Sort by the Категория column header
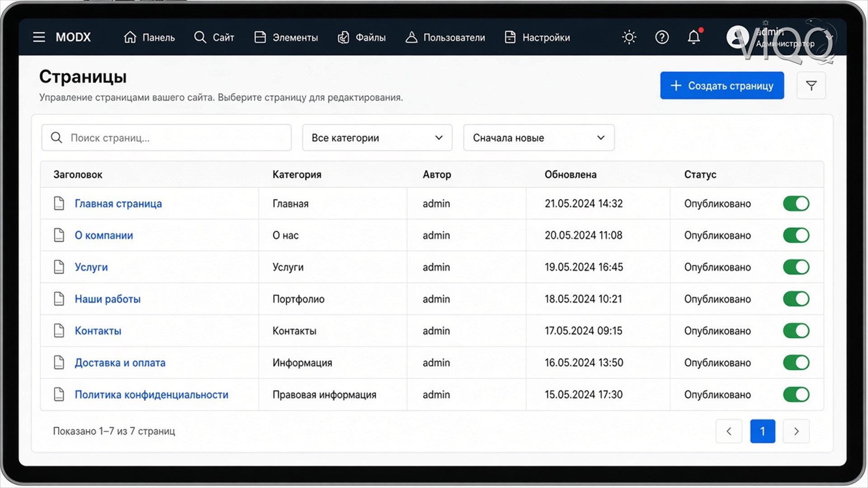This screenshot has width=868, height=488. pyautogui.click(x=297, y=174)
